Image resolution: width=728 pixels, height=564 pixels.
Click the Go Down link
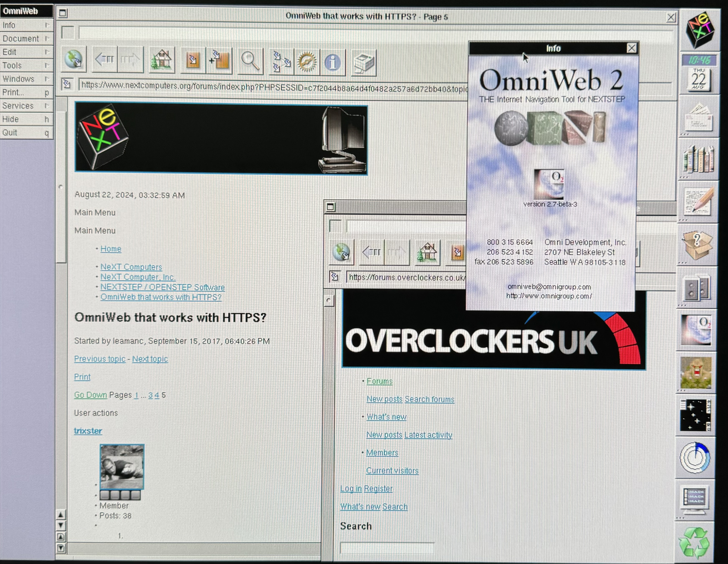[x=90, y=395]
